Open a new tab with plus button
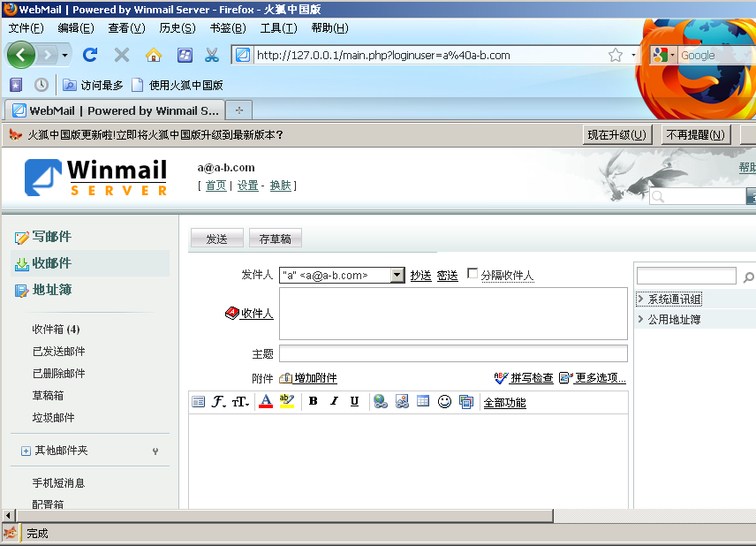756x546 pixels. (239, 110)
